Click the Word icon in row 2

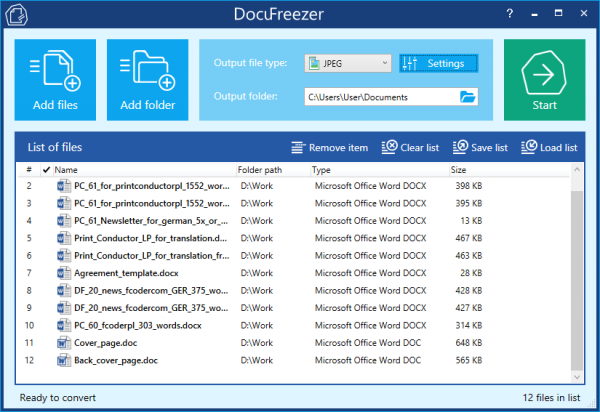point(64,186)
